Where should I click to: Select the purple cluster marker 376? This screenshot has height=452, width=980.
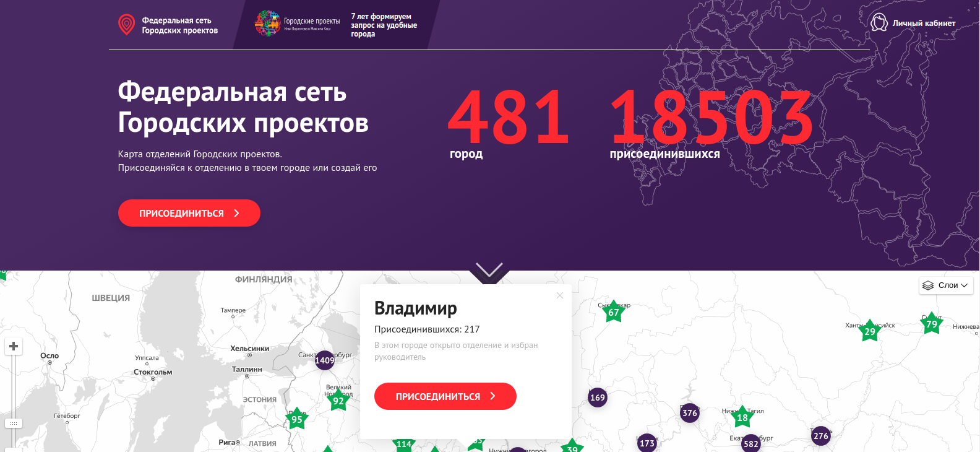690,413
